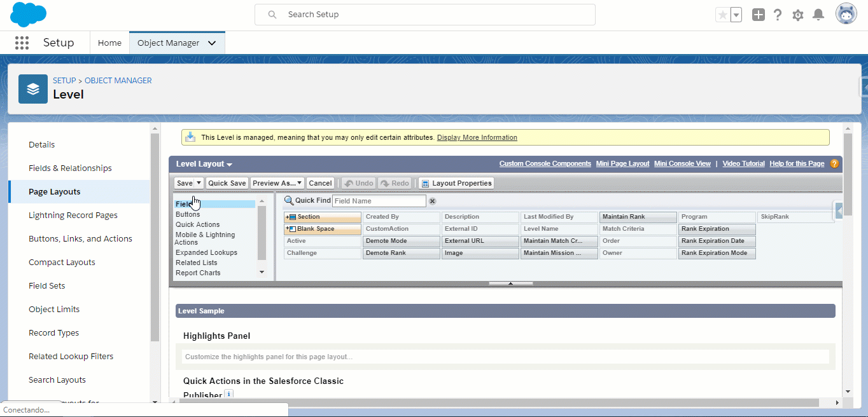Screen dimensions: 868x417
Task: Click the SETUP breadcrumb link
Action: pos(64,81)
